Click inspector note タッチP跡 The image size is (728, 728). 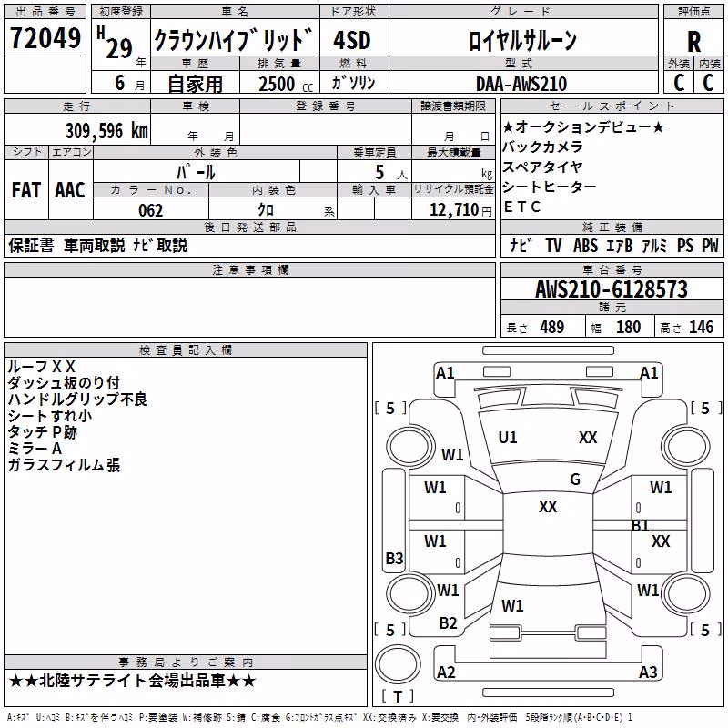[42, 432]
